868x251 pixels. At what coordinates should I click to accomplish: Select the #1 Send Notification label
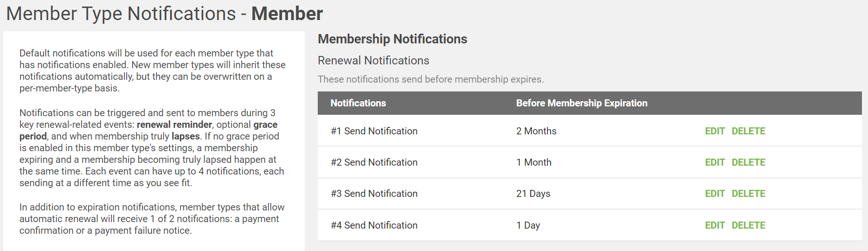pos(374,131)
